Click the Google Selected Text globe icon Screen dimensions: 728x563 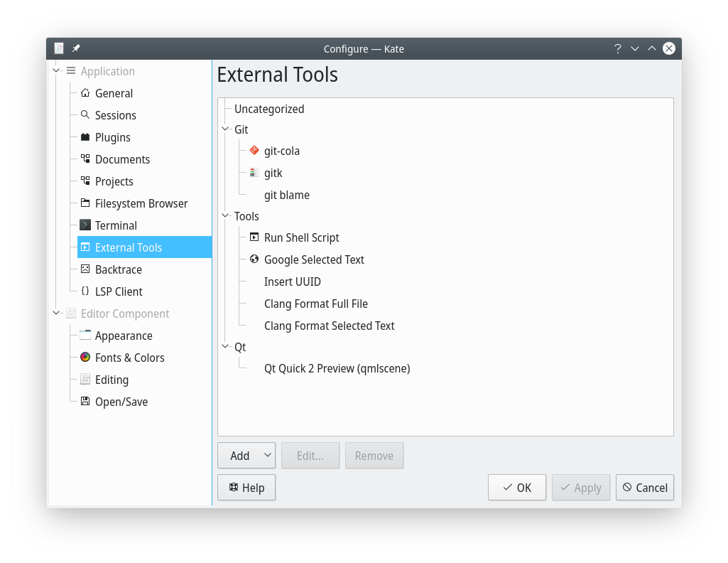coord(254,259)
